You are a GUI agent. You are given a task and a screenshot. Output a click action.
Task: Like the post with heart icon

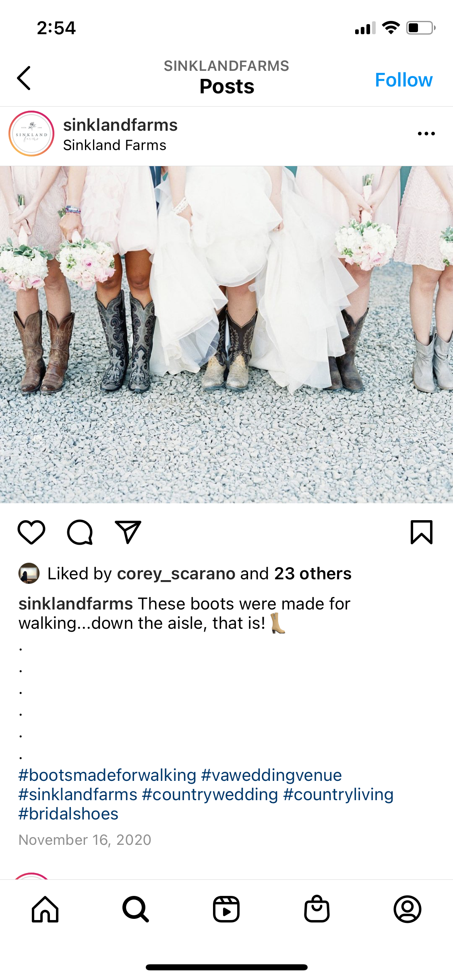tap(31, 532)
